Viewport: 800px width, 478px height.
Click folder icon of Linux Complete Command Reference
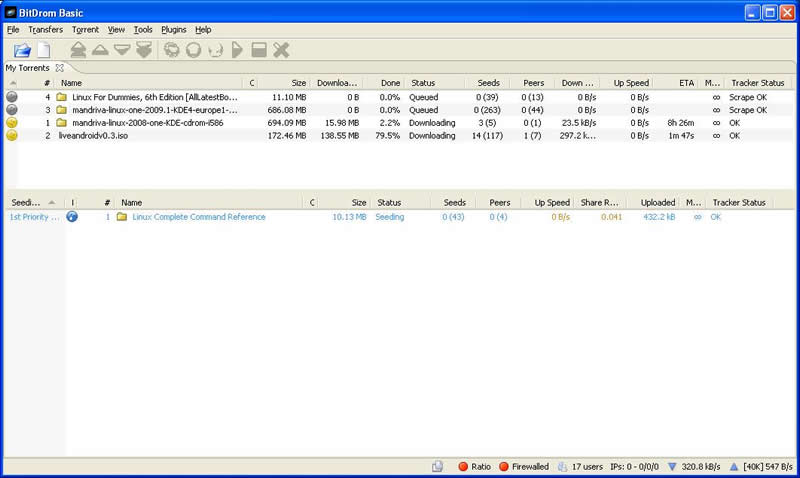(x=121, y=217)
